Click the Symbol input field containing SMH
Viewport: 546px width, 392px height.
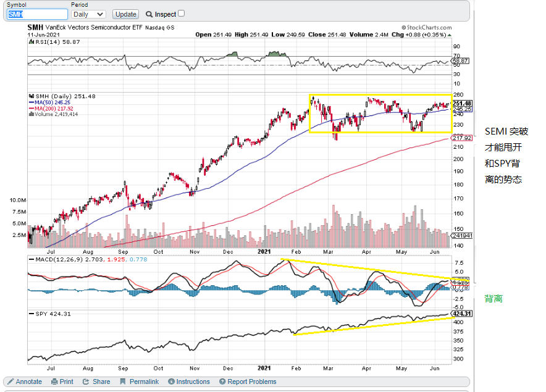pos(37,14)
